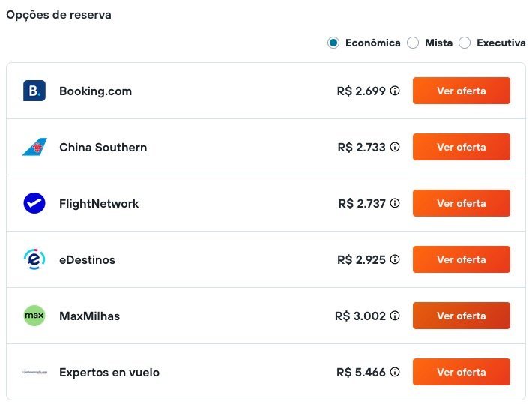Image resolution: width=532 pixels, height=404 pixels.
Task: Click the eDestinos logo icon
Action: 34,259
